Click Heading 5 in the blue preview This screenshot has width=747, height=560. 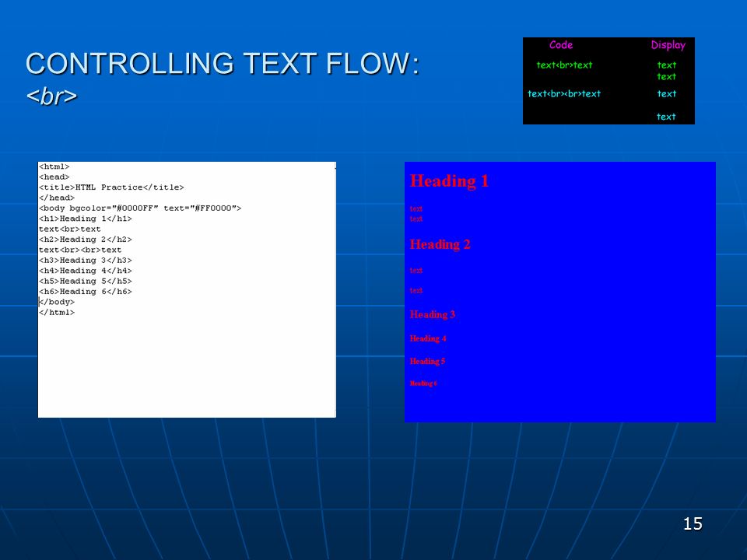tap(427, 361)
